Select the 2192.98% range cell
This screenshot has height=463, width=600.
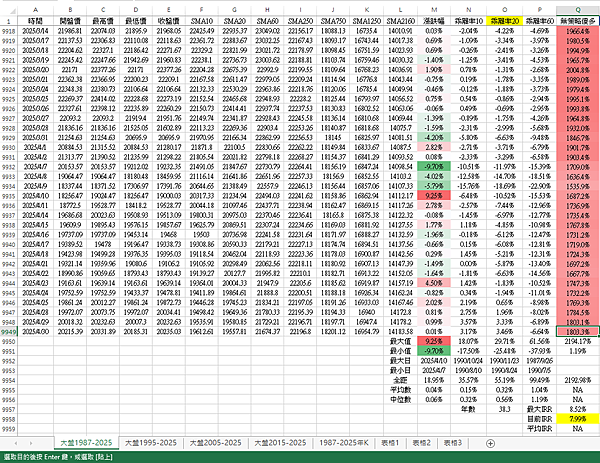pos(577,380)
